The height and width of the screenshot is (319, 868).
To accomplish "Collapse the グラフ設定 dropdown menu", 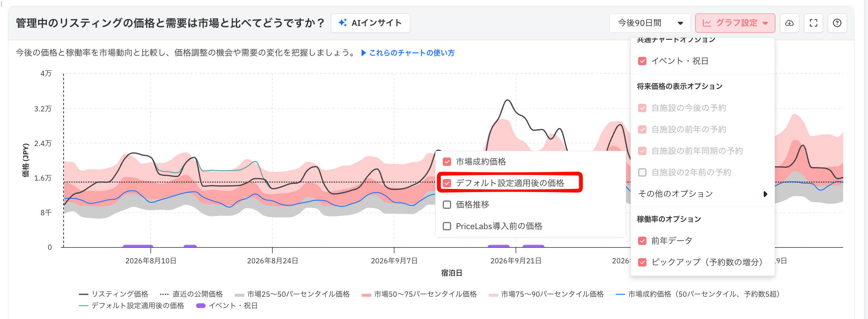I will pyautogui.click(x=735, y=23).
